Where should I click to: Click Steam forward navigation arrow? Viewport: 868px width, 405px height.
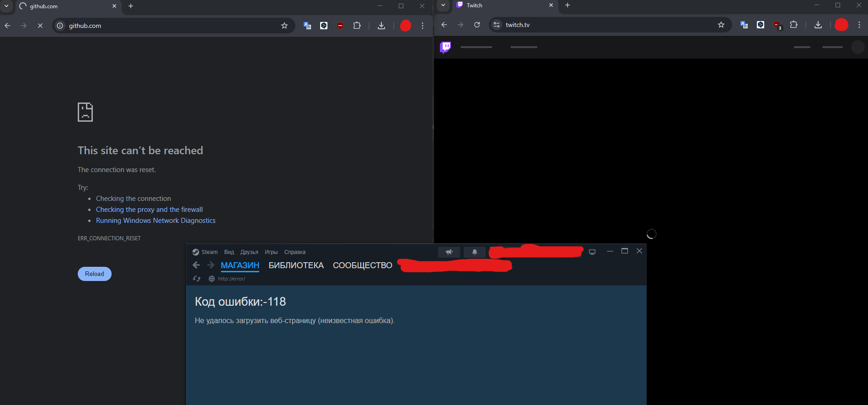pyautogui.click(x=211, y=265)
